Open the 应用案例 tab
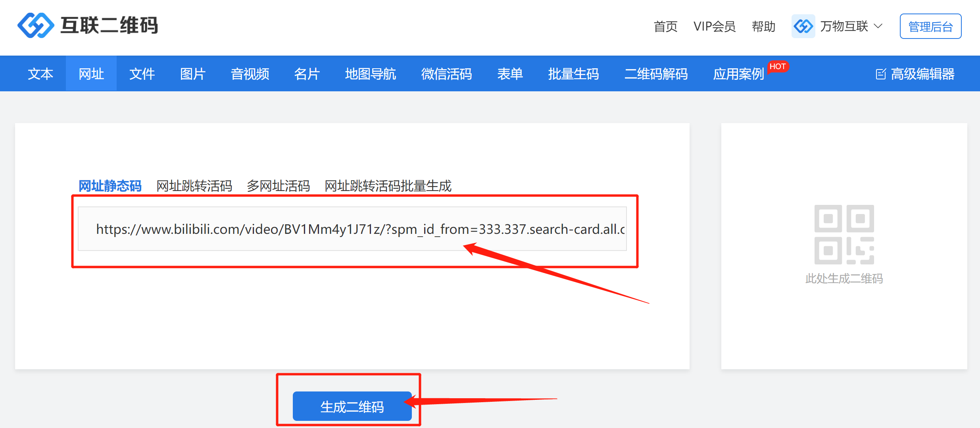The height and width of the screenshot is (428, 980). coord(739,74)
